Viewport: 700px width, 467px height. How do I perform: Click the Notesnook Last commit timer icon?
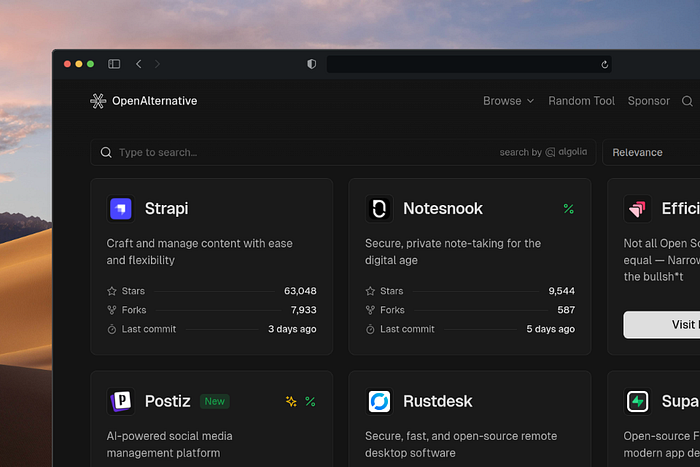pyautogui.click(x=370, y=329)
